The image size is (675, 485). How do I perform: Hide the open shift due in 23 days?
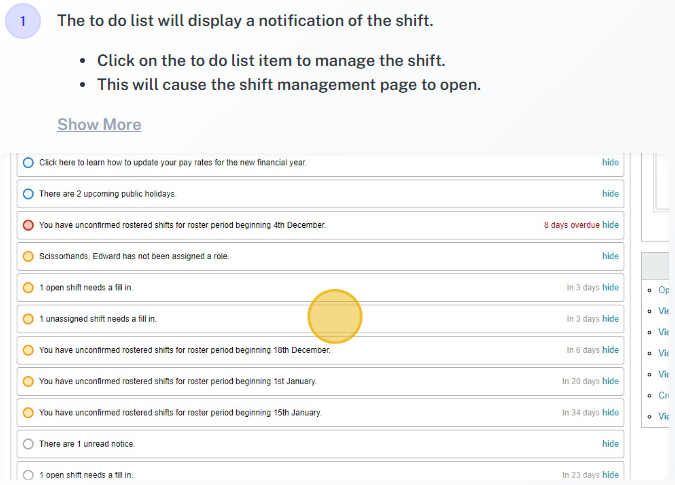click(610, 475)
